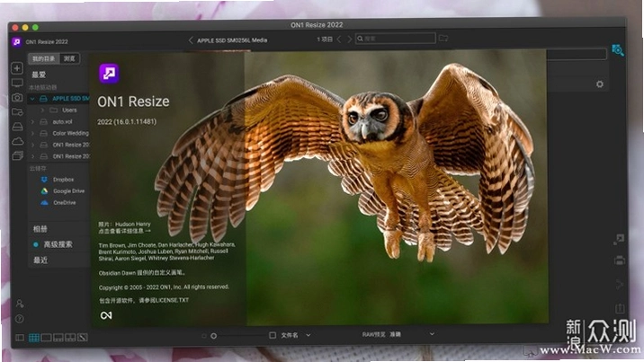The width and height of the screenshot is (644, 362).
Task: Open the 最爱 favorites section
Action: [x=39, y=75]
